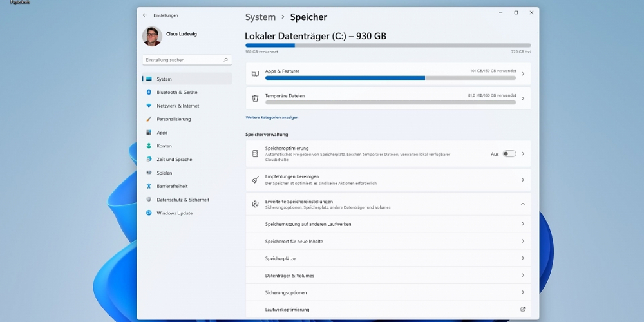Click Speicherort für neue Inhalte text

(x=294, y=241)
